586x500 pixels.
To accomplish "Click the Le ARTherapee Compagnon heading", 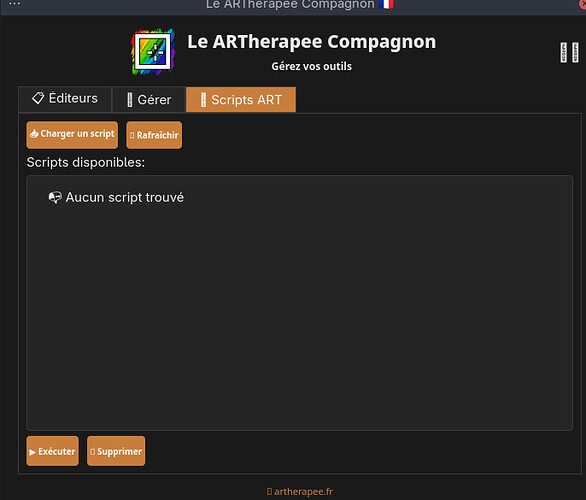I will (312, 41).
